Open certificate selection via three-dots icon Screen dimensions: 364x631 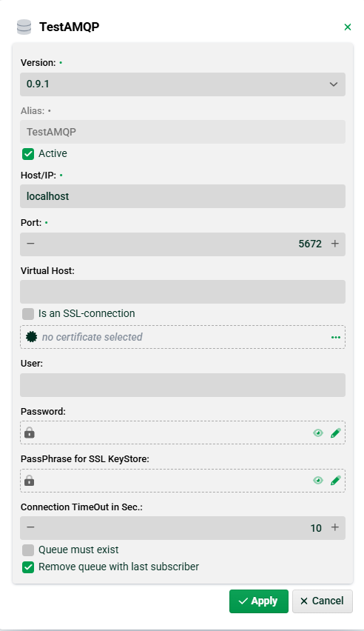(336, 337)
